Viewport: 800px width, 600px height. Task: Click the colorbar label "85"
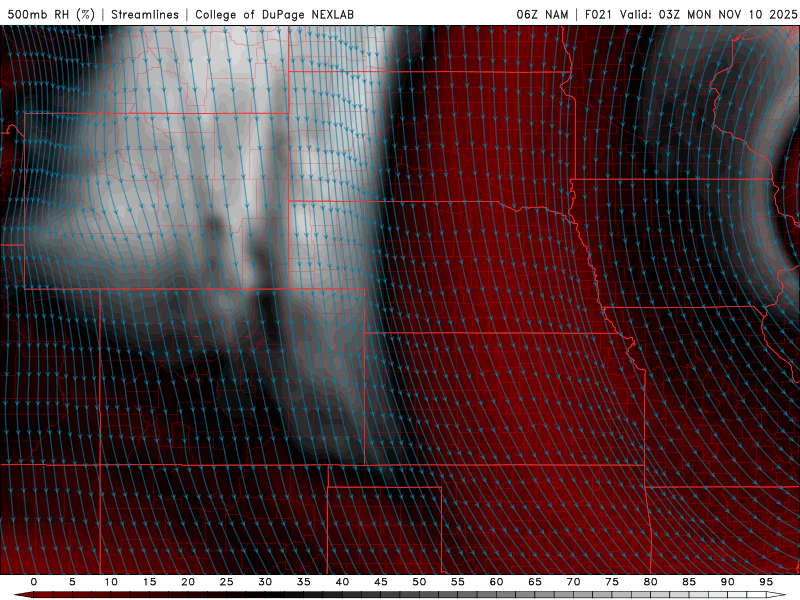[689, 582]
